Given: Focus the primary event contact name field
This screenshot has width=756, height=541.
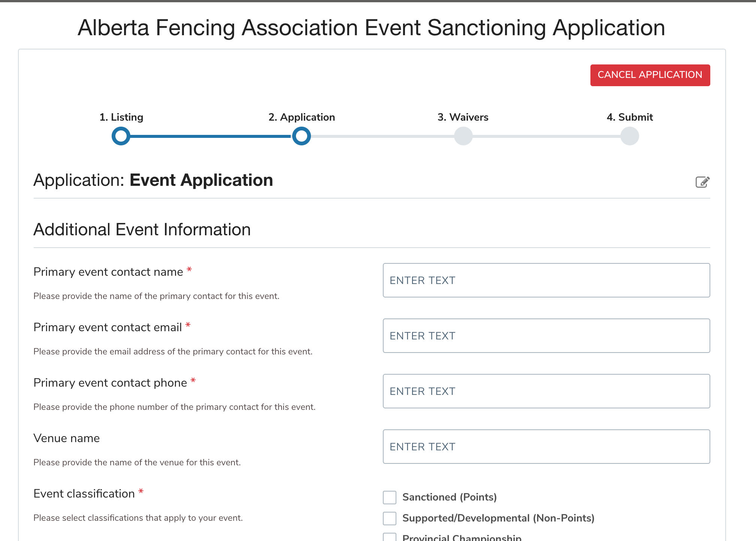Looking at the screenshot, I should coord(546,280).
